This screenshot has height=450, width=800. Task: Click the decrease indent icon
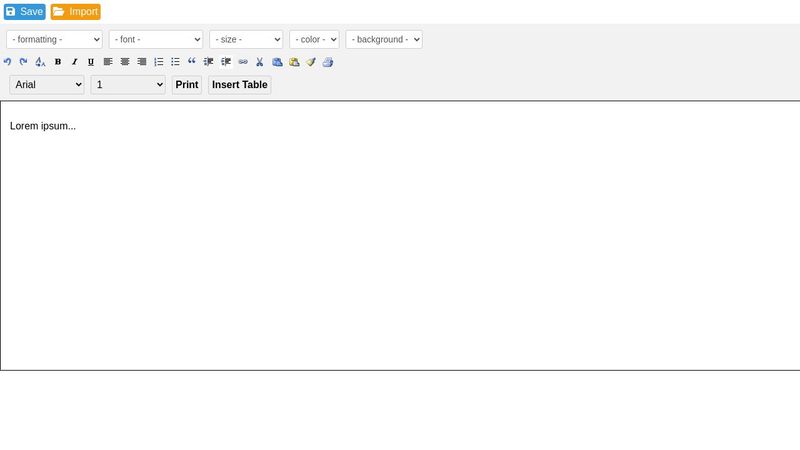coord(208,62)
